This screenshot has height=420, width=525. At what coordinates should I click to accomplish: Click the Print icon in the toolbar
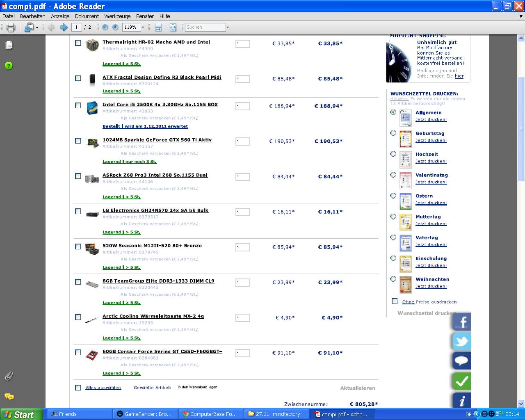[11, 27]
